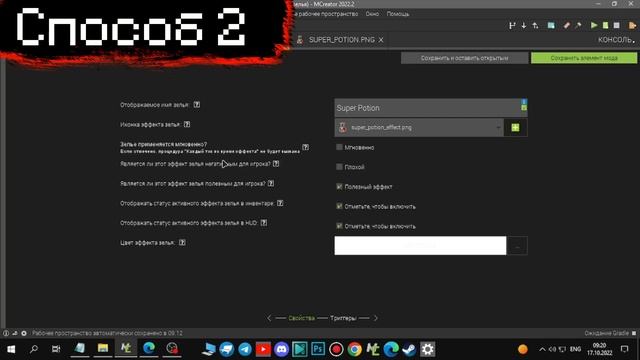
Task: Open the Помощь menu
Action: pos(398,14)
